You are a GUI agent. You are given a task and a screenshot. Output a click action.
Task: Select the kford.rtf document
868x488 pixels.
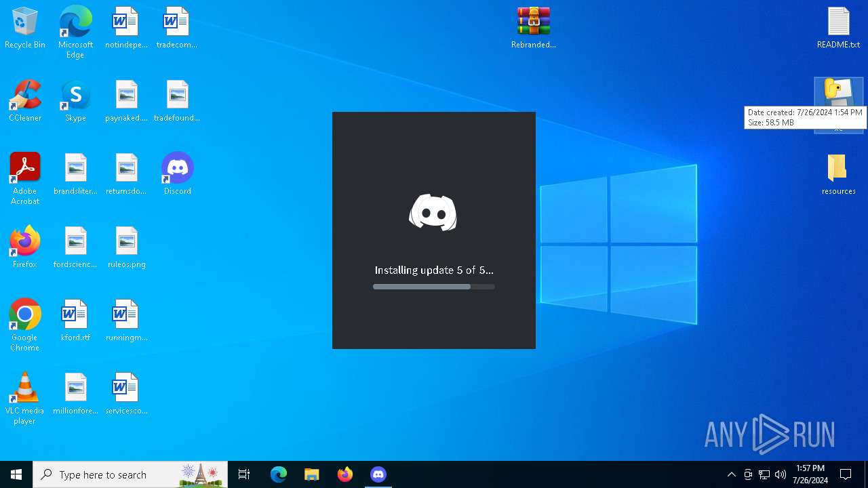coord(75,321)
